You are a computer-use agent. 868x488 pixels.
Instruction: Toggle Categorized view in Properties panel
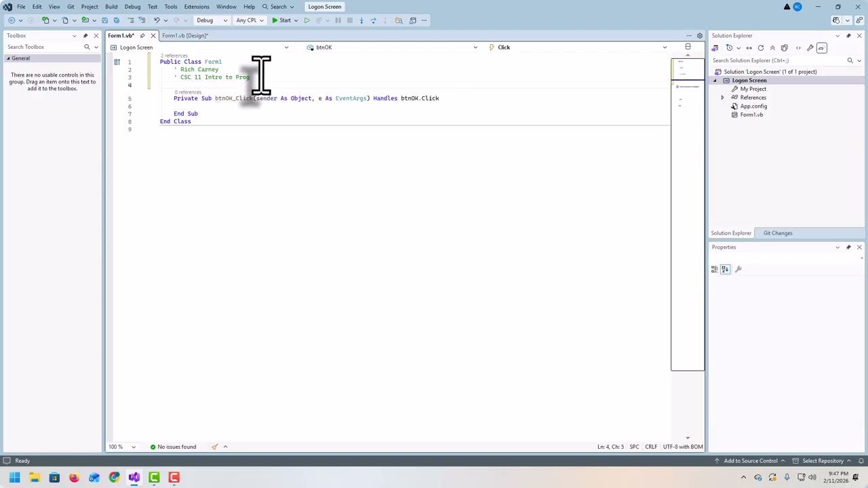click(x=714, y=269)
